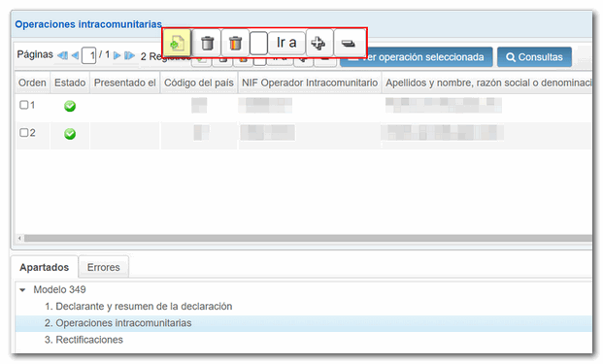603x364 pixels.
Task: Open 1. Declarante y resumen de la declaración
Action: point(139,307)
